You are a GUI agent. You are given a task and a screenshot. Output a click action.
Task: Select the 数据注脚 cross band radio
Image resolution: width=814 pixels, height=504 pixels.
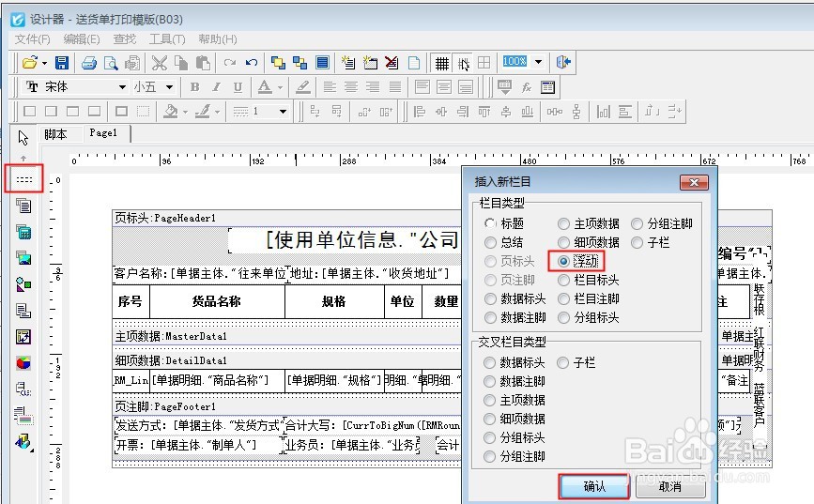(x=489, y=381)
